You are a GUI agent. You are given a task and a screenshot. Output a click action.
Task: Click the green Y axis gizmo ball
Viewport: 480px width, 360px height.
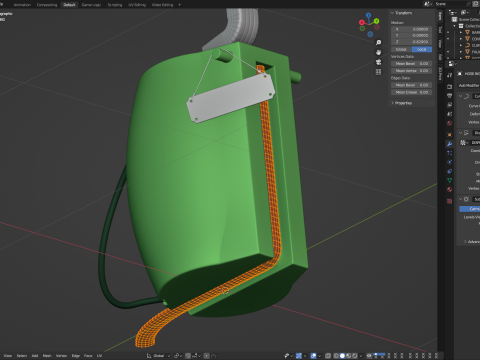[376, 21]
